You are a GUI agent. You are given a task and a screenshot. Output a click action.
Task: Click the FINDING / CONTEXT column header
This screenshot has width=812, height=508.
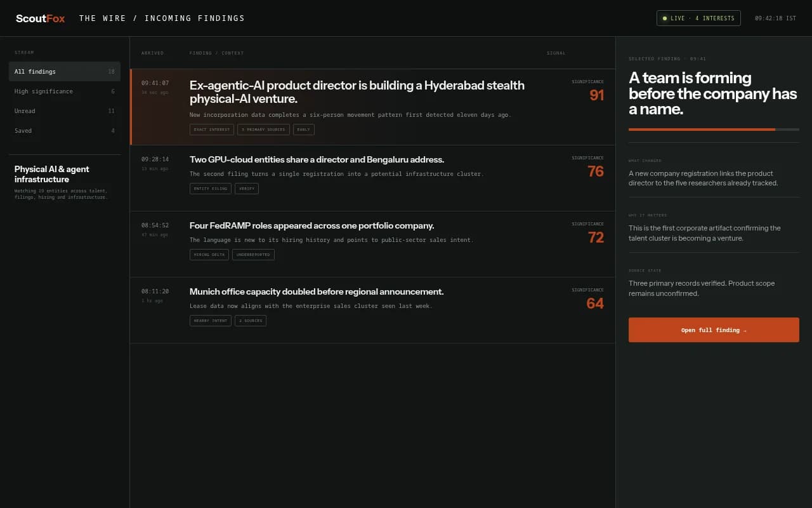pos(216,53)
